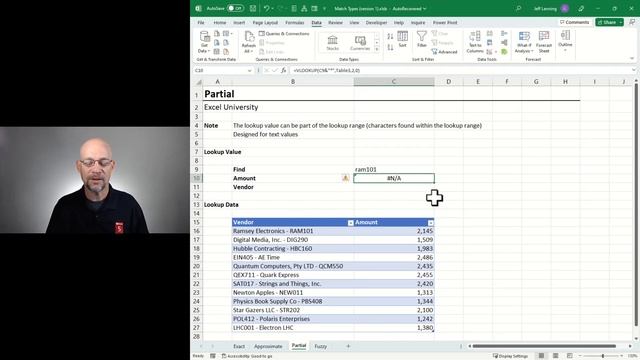Collapse the ribbon chevron
The width and height of the screenshot is (640, 360).
point(632,59)
